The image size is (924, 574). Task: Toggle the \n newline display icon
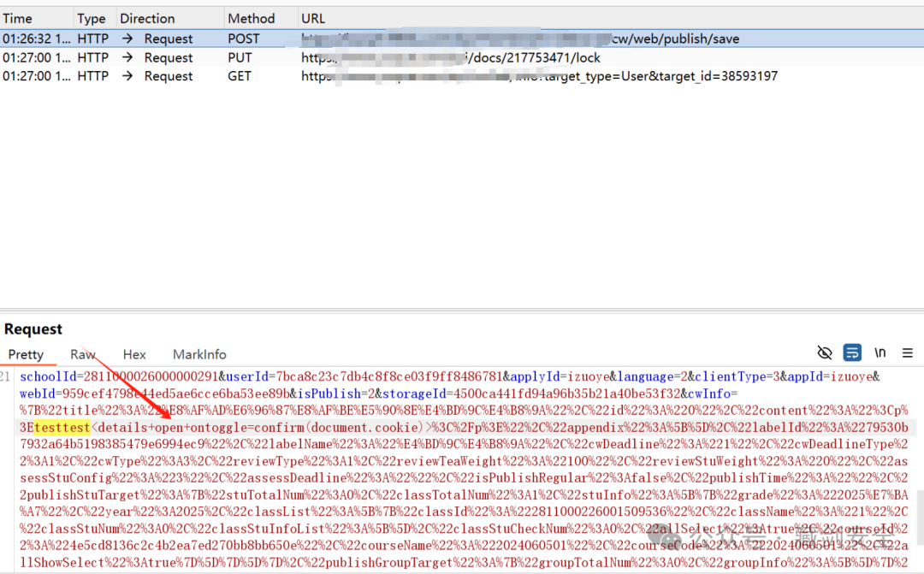pos(880,352)
